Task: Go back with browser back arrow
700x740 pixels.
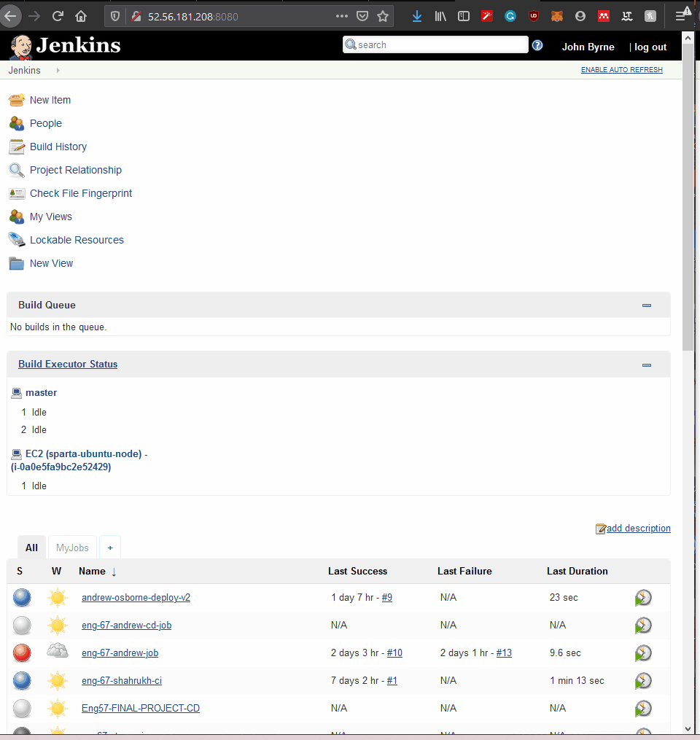Action: [10, 17]
